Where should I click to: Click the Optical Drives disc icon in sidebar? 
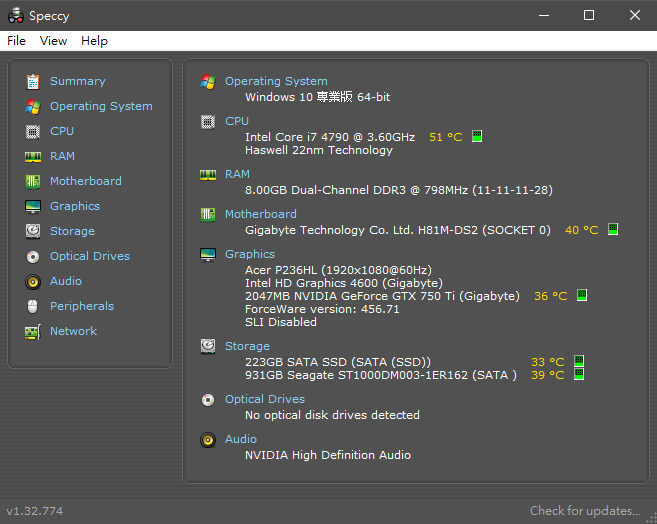33,256
